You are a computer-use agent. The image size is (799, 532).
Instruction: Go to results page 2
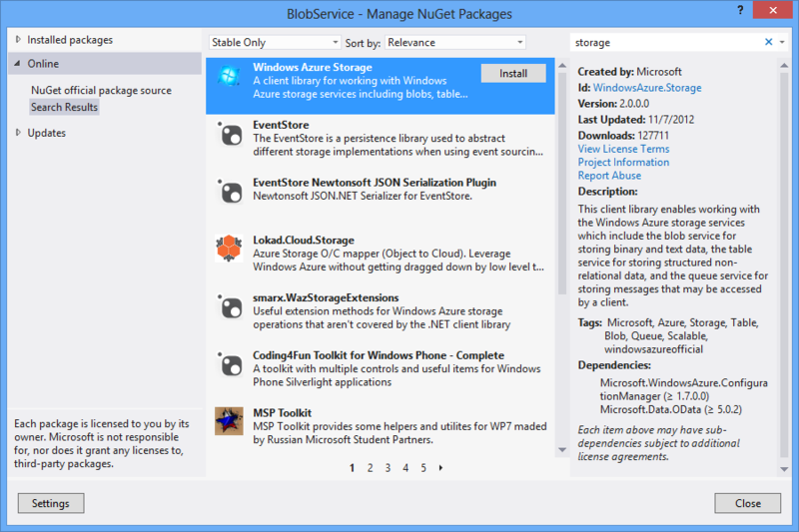coord(370,468)
